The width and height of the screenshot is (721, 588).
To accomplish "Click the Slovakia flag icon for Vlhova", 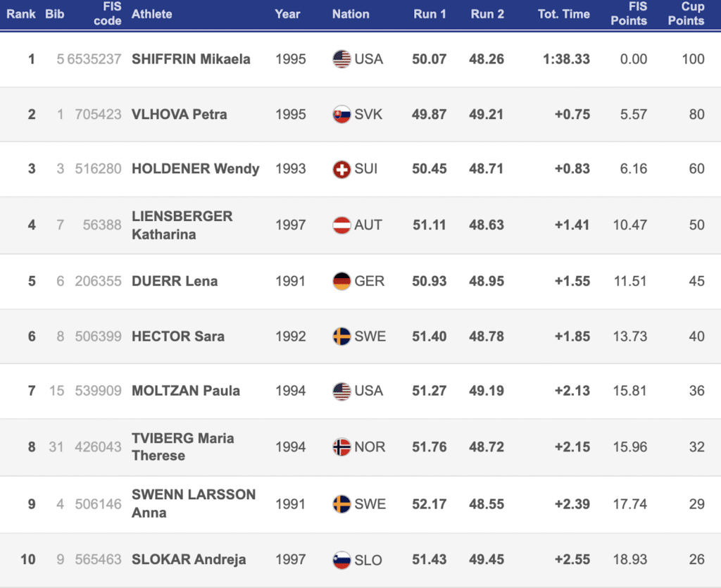I will [341, 114].
